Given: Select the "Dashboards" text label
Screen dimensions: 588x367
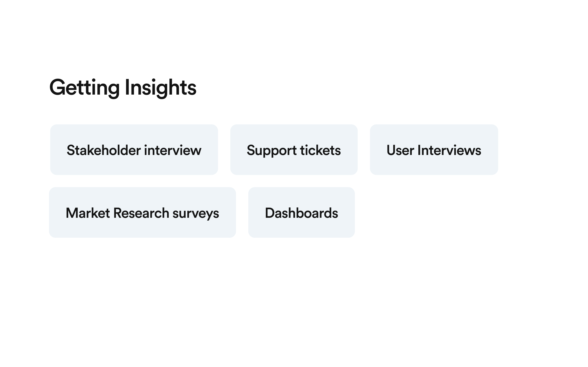Looking at the screenshot, I should [x=302, y=213].
